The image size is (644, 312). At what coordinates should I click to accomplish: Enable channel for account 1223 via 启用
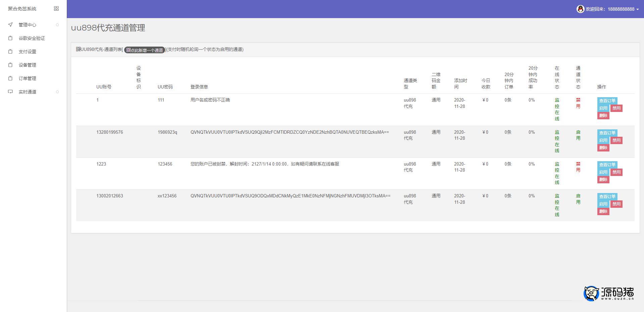[x=603, y=172]
